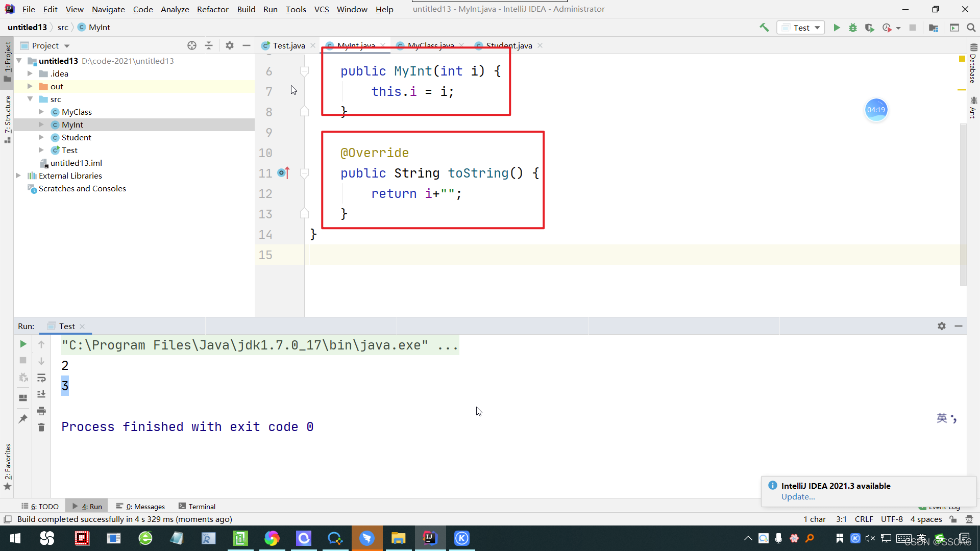Expand the .idea folder
This screenshot has width=980, height=551.
(30, 73)
